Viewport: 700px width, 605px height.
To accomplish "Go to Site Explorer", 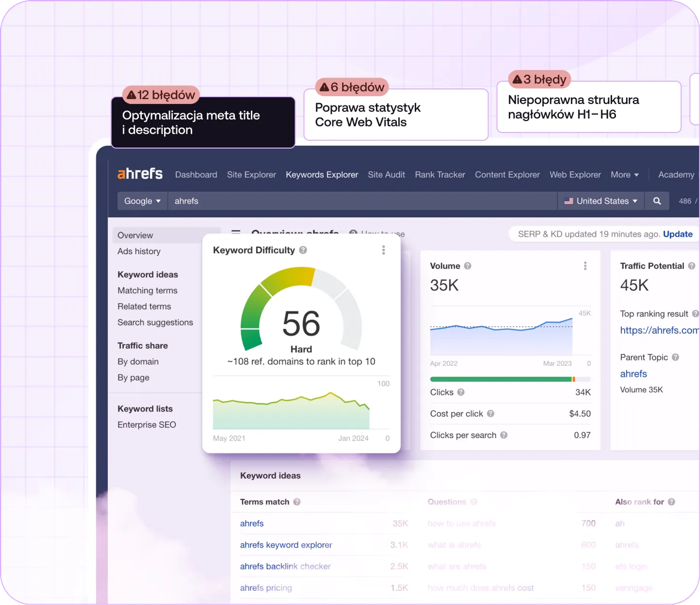I will point(252,175).
